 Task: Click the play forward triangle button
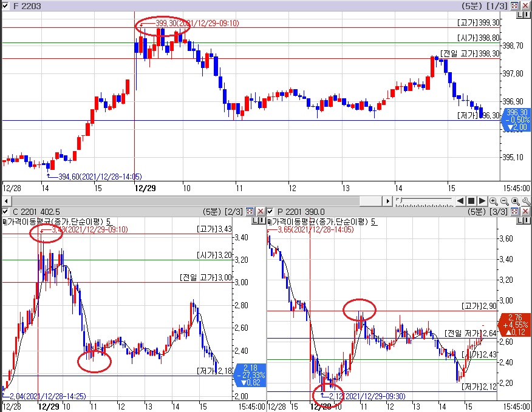[482, 201]
